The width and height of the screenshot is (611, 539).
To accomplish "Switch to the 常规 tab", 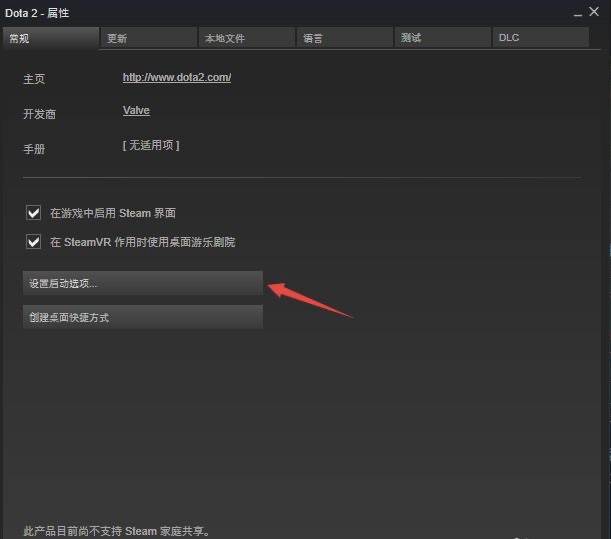I will pos(51,38).
